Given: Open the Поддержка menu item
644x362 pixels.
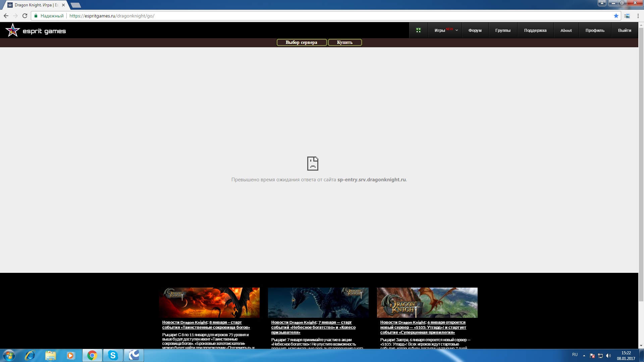Looking at the screenshot, I should click(535, 31).
